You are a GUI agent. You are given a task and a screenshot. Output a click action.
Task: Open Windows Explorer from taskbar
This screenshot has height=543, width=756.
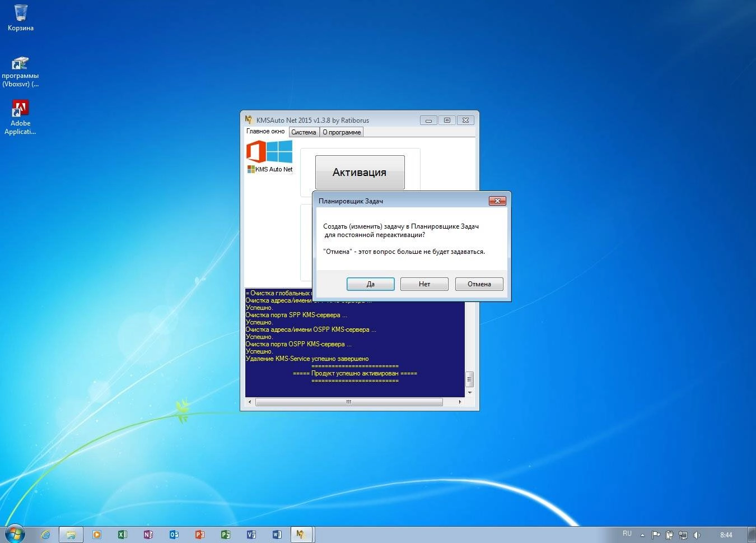[x=71, y=535]
